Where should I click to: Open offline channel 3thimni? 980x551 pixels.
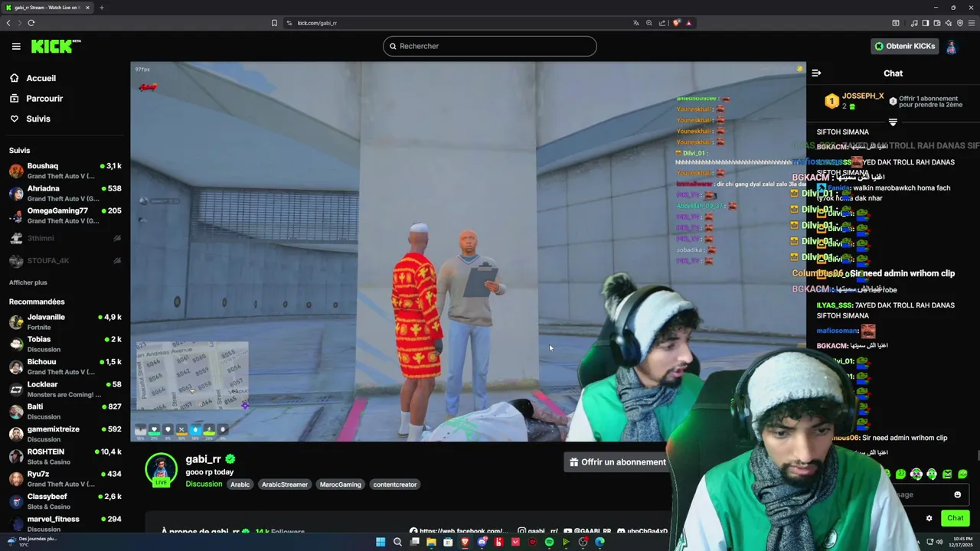(x=65, y=238)
